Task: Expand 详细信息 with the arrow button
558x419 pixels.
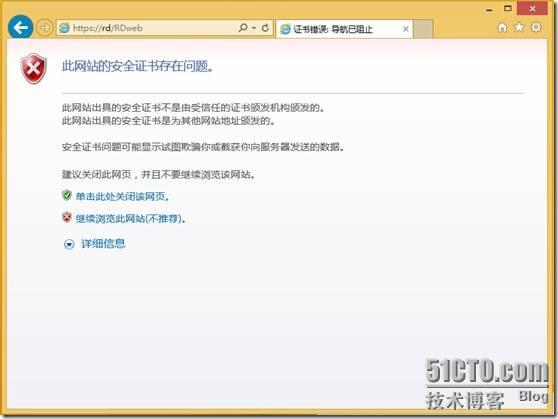Action: (x=69, y=244)
